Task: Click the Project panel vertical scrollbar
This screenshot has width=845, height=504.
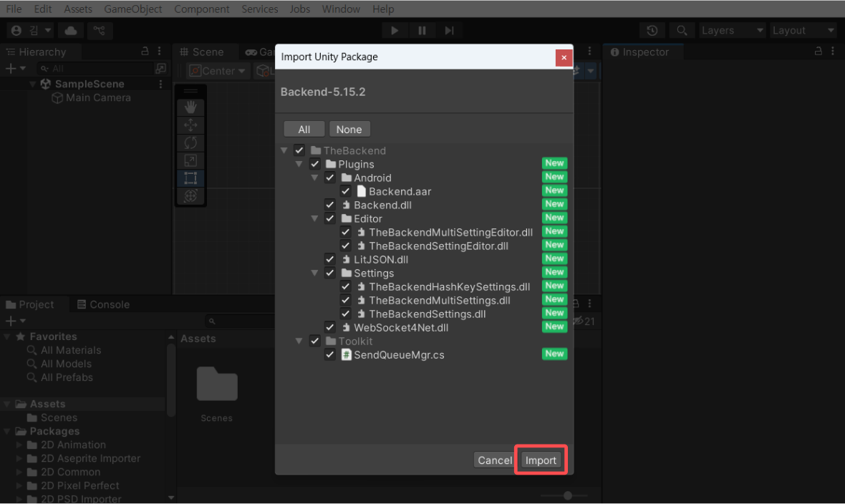Action: click(x=171, y=380)
